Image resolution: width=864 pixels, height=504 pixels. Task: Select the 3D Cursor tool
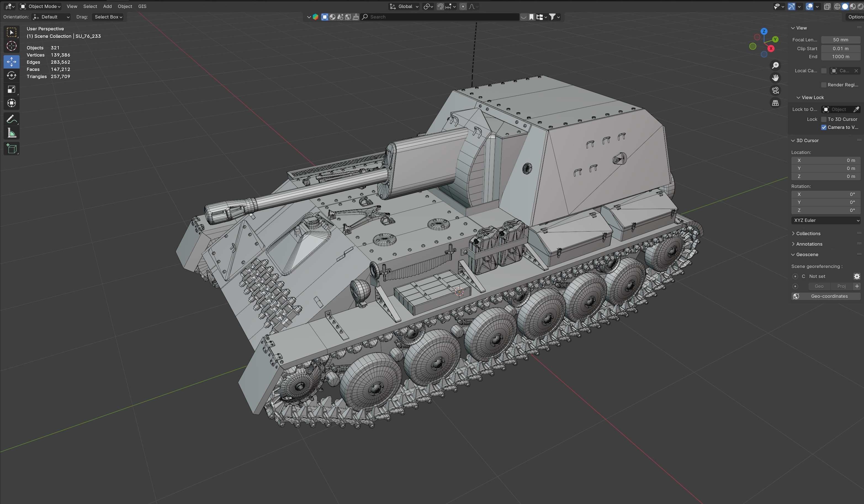coord(11,46)
